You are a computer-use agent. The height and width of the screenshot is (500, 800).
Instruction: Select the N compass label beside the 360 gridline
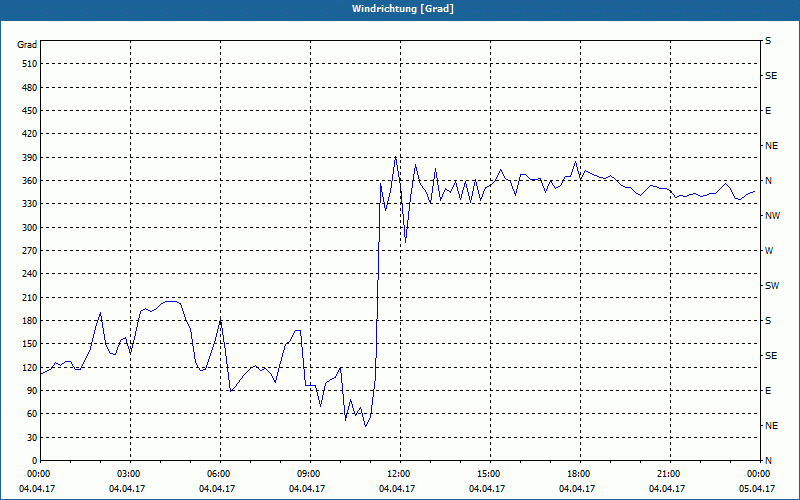point(768,181)
